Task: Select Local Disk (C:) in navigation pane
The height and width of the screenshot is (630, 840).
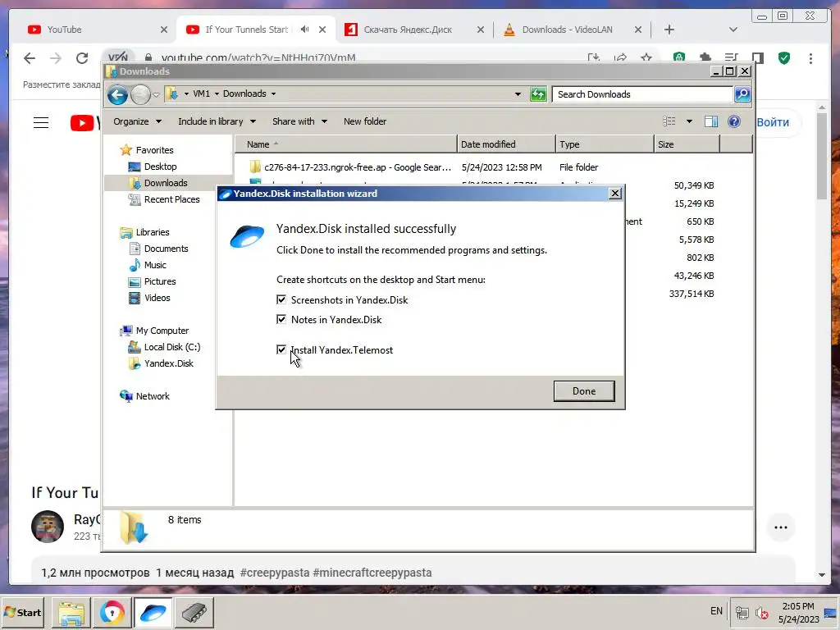Action: click(172, 347)
